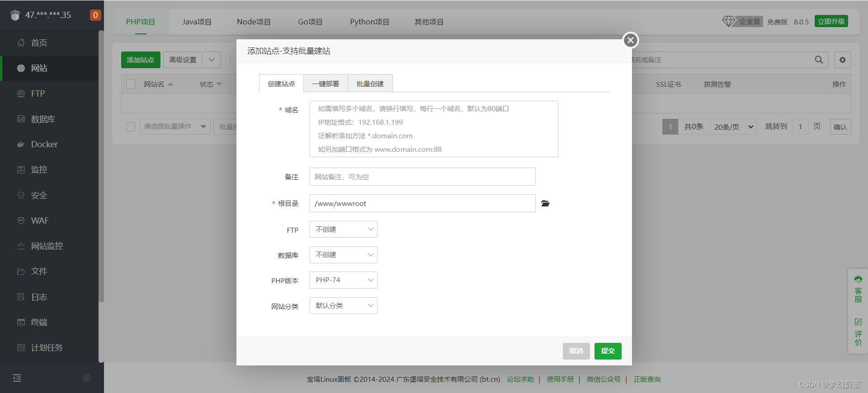Image resolution: width=868 pixels, height=393 pixels.
Task: Click the green 添加站点 button
Action: pyautogui.click(x=141, y=60)
